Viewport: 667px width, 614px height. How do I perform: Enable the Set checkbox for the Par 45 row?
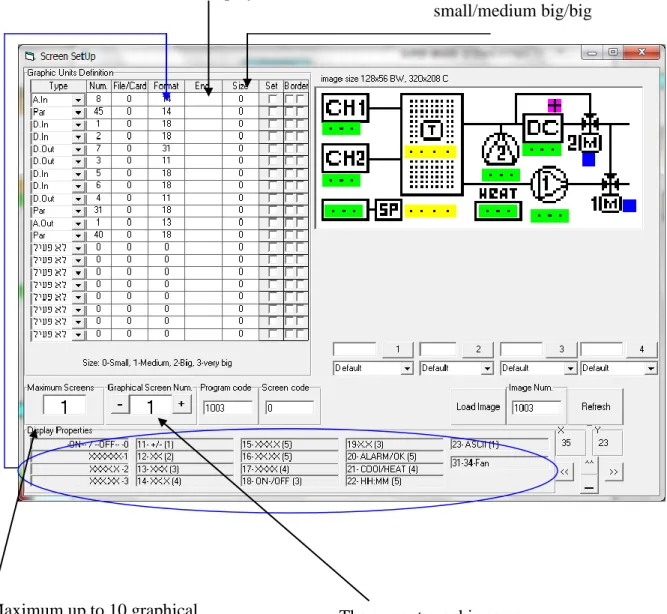tap(272, 111)
